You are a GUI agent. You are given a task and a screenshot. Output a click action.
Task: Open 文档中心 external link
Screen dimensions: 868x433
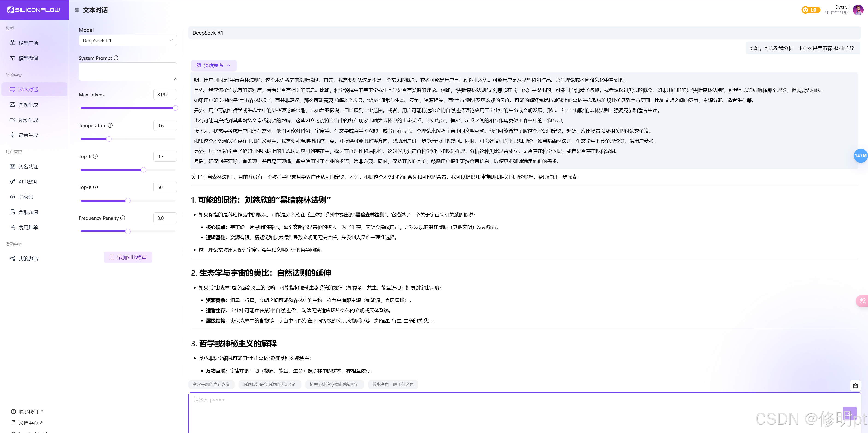click(28, 423)
